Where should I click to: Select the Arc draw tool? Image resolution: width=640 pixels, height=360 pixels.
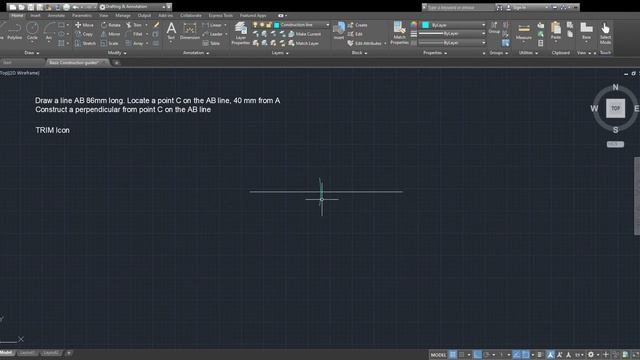49,31
